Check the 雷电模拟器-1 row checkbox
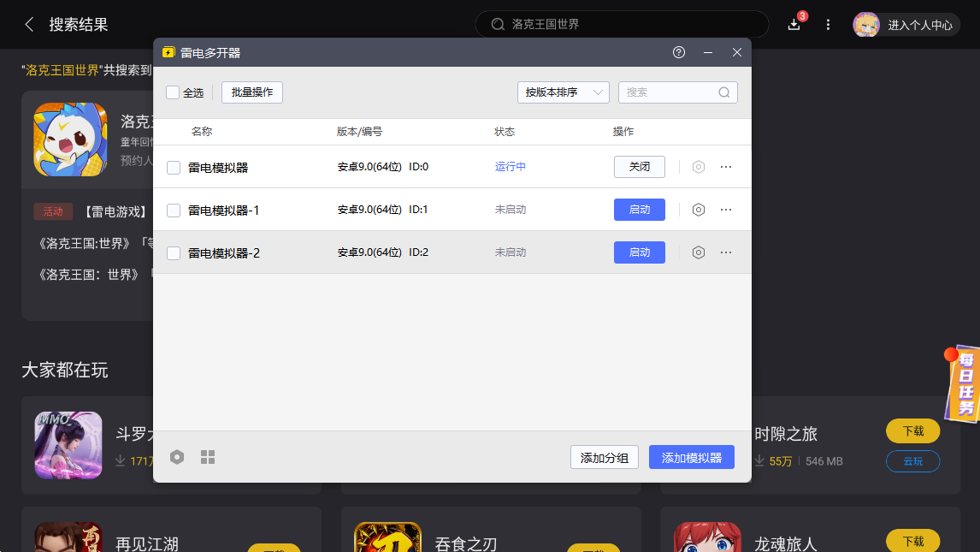Screen dimensions: 980x552 click(x=174, y=210)
